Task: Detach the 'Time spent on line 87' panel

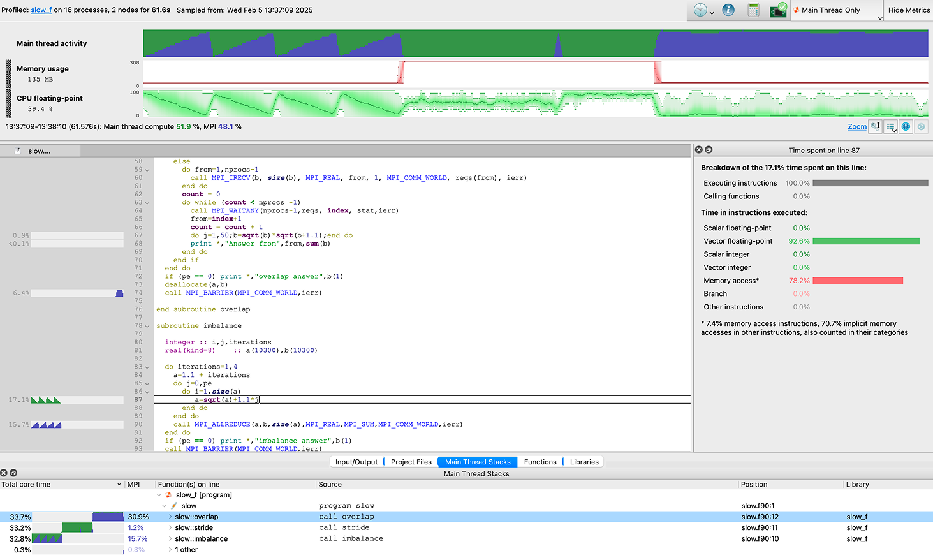Action: tap(709, 150)
